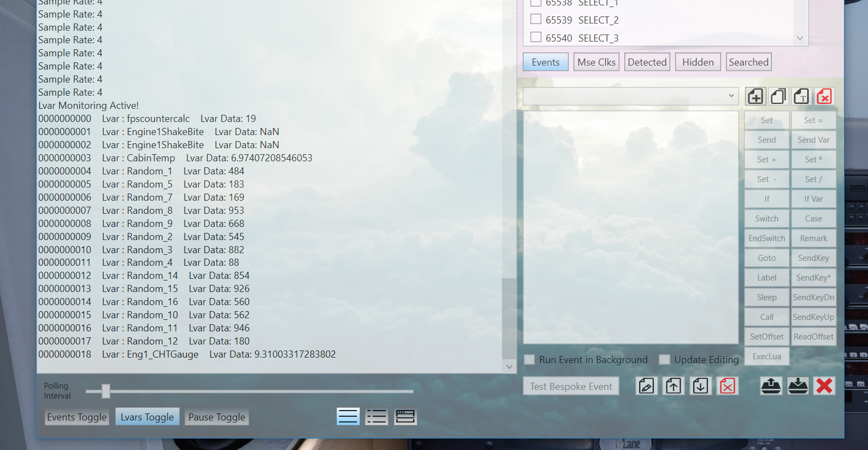Click the page icon with letter T
This screenshot has height=450, width=868.
pos(801,97)
